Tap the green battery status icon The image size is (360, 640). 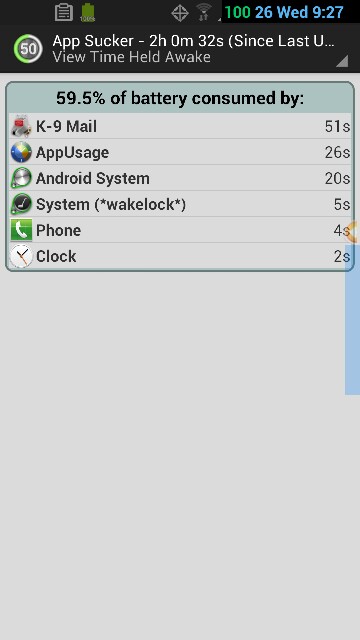[x=88, y=12]
